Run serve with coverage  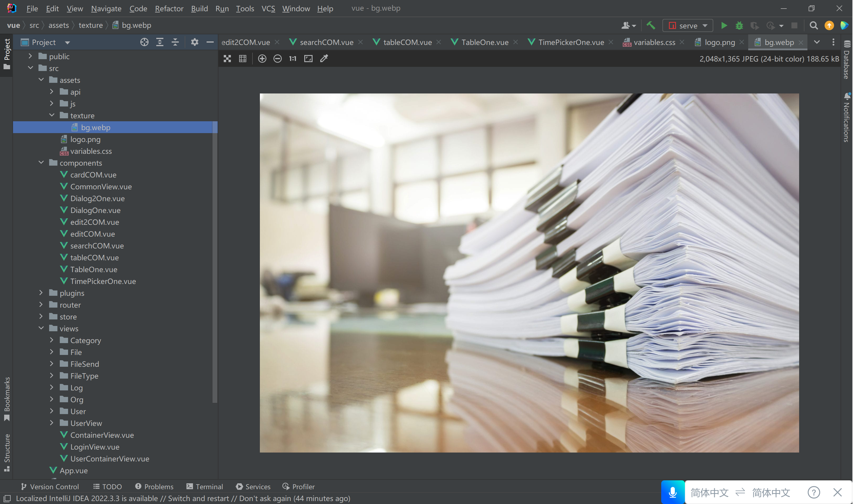(x=754, y=25)
